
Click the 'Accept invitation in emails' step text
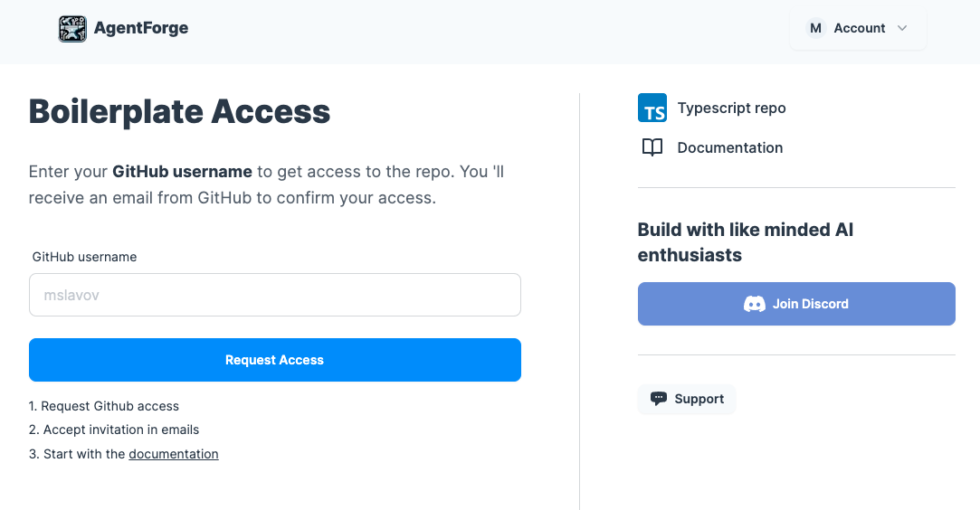(x=120, y=430)
